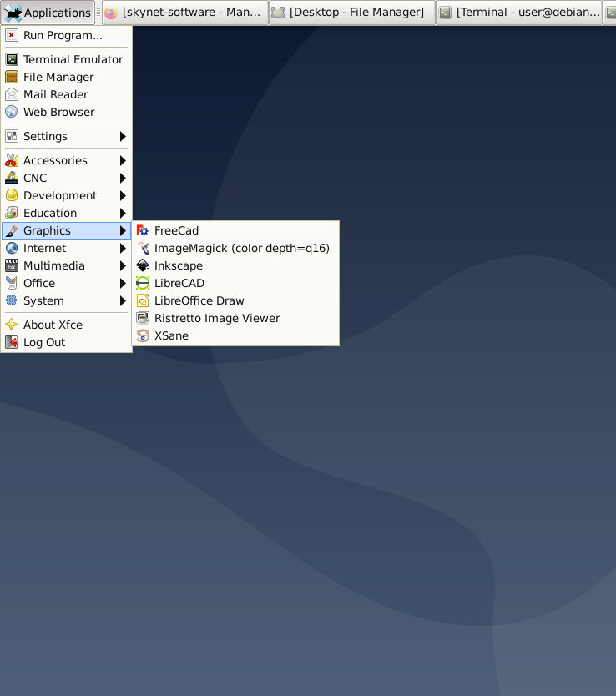Expand the Accessories submenu arrow

[x=123, y=160]
